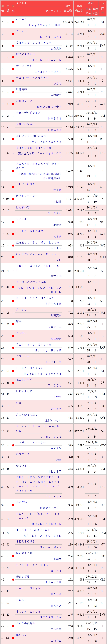The width and height of the screenshot is (107, 644).
Task: Open the クリフハンガー title link
Action: (x=25, y=124)
